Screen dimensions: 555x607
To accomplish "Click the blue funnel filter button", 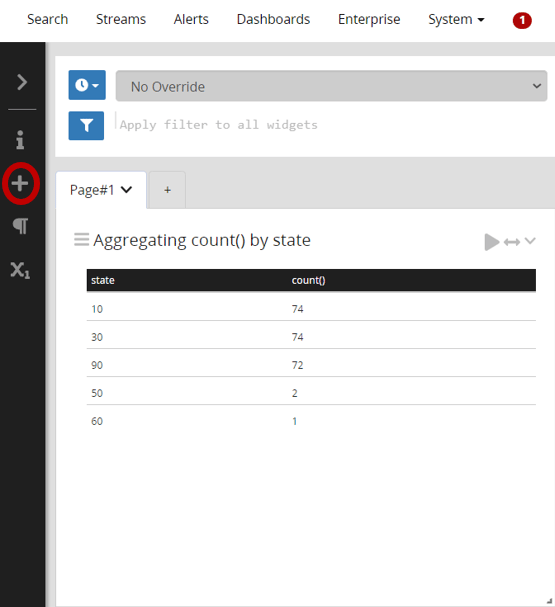I will tap(86, 125).
